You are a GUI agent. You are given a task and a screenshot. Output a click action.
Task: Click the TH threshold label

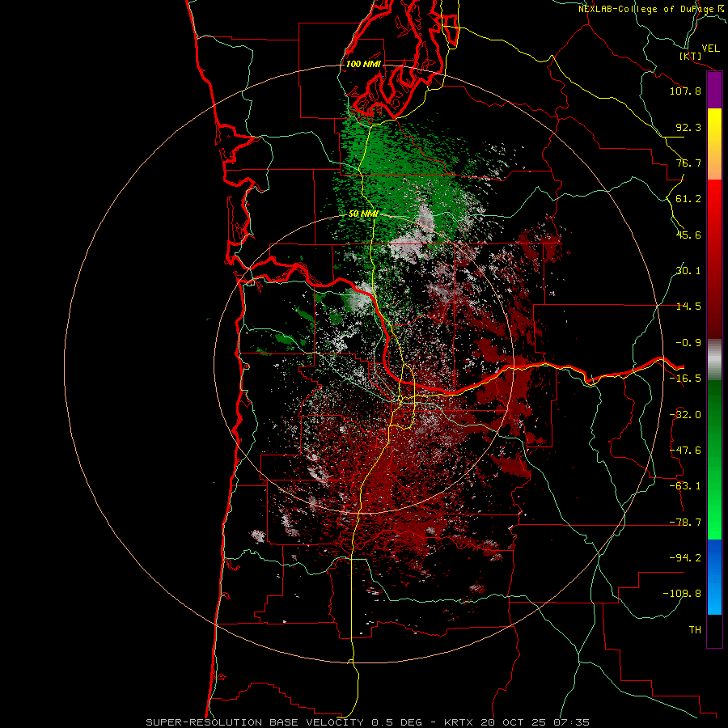pos(695,629)
